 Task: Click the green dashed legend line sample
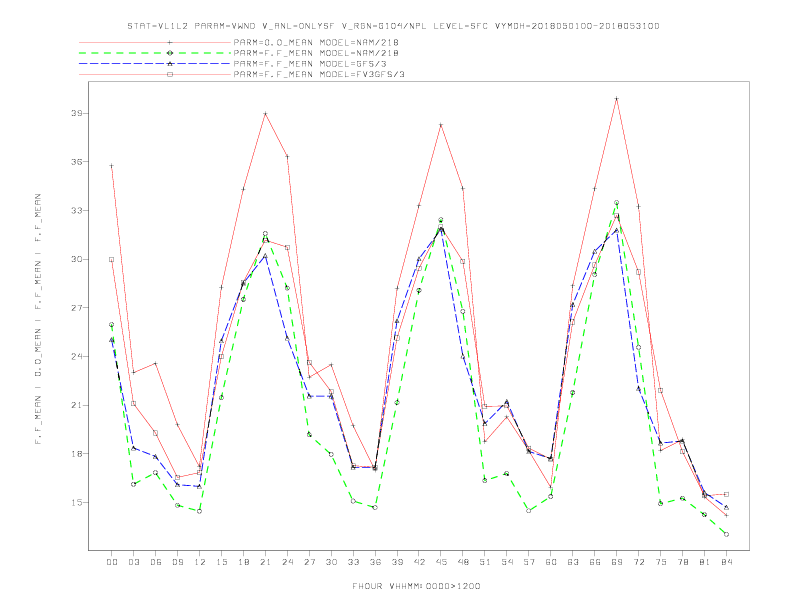click(x=155, y=53)
